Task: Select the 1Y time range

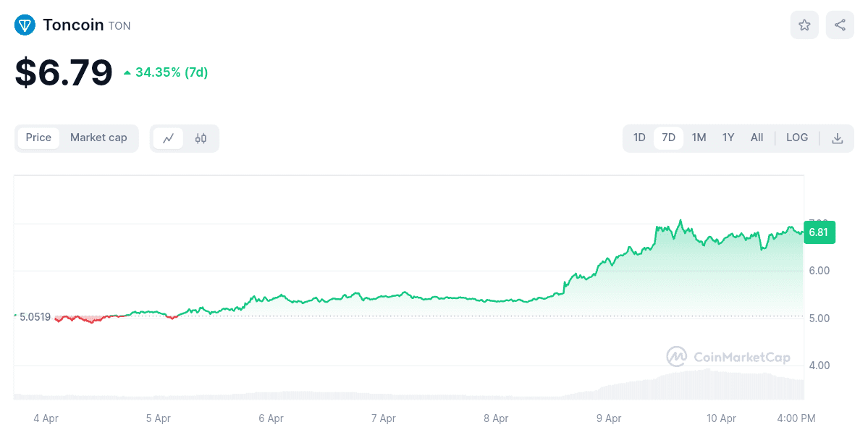Action: tap(728, 138)
